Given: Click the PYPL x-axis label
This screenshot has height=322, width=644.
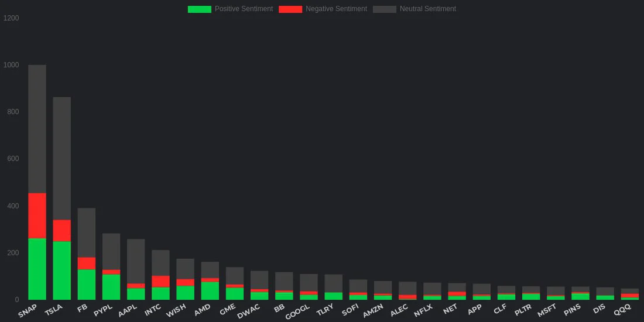Looking at the screenshot, I should (104, 310).
